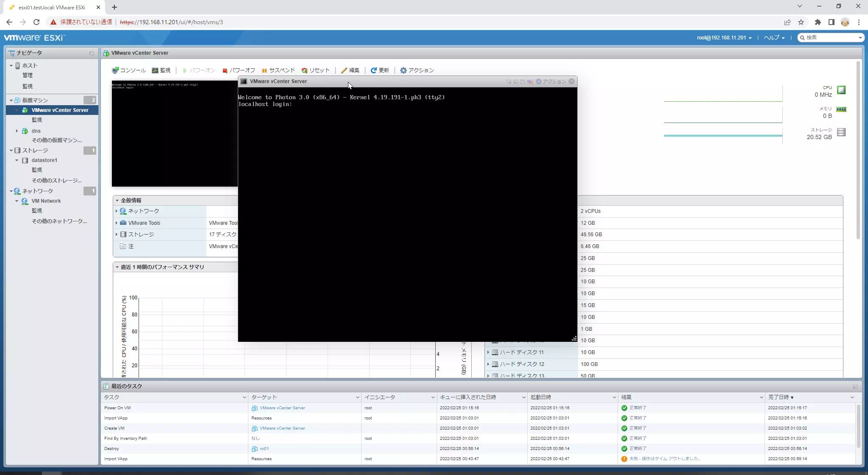Click the browser address bar URL
Screen dimensions: 868x475
[171, 22]
